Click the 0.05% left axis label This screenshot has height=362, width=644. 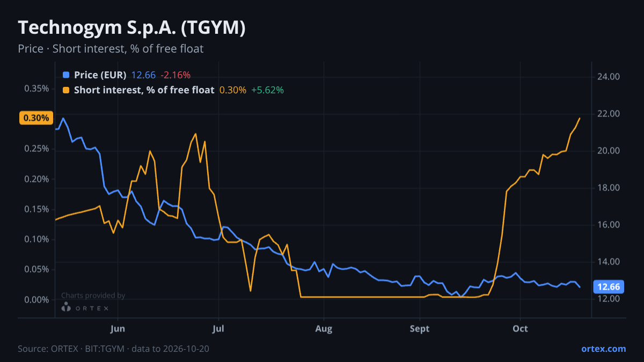tap(36, 269)
